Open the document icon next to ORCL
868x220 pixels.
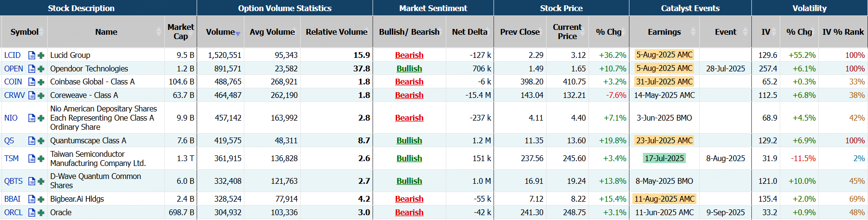[x=32, y=213]
